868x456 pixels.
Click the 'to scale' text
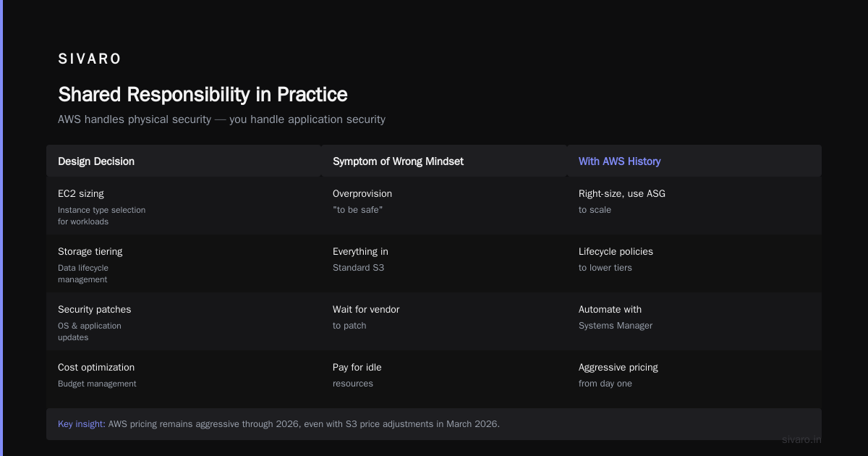click(x=595, y=210)
